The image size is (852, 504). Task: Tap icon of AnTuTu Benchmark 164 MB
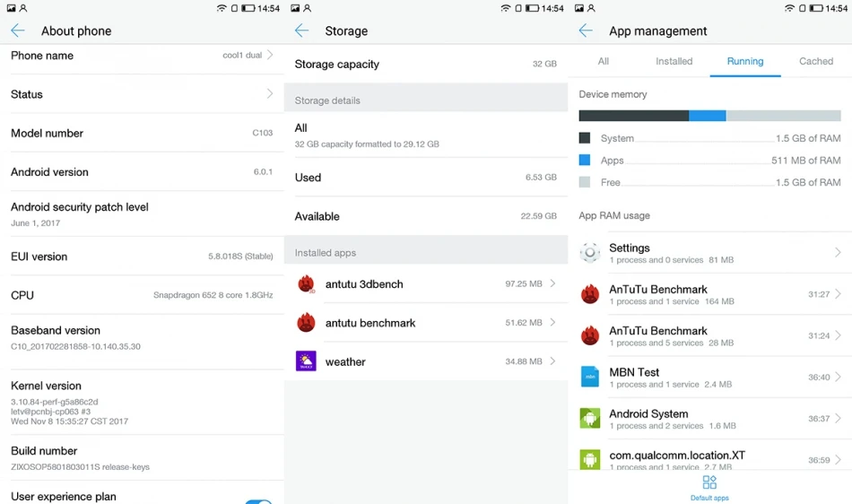(x=590, y=294)
